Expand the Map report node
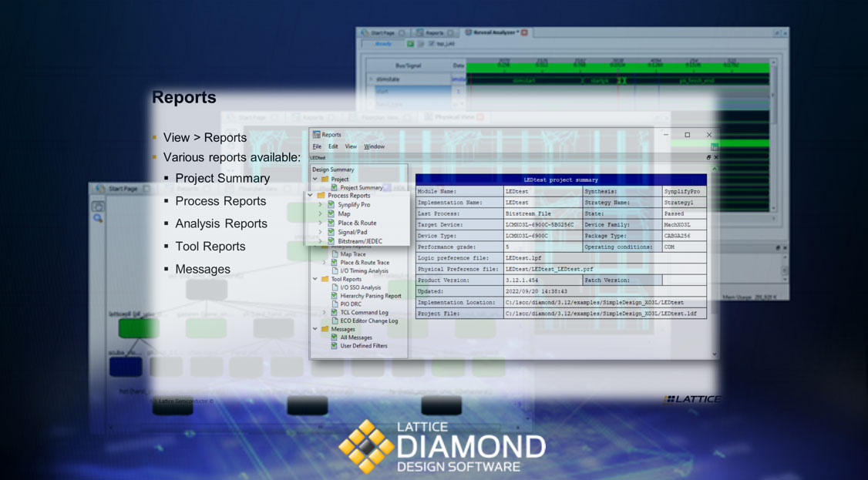This screenshot has width=868, height=480. click(320, 214)
